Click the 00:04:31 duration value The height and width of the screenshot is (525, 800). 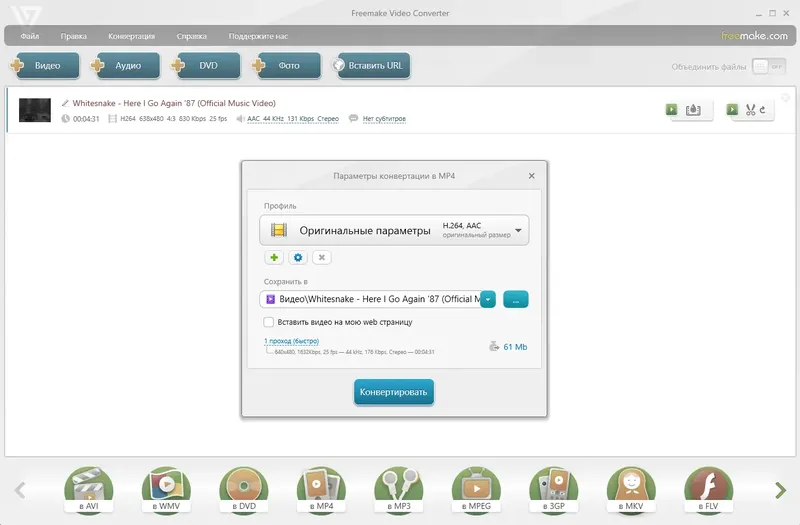coord(86,119)
